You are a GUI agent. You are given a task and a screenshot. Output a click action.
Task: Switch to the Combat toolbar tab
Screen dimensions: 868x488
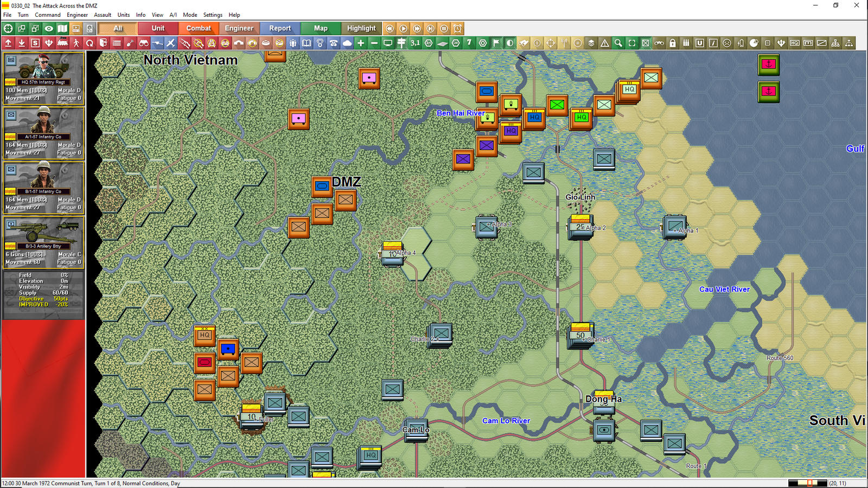tap(199, 28)
